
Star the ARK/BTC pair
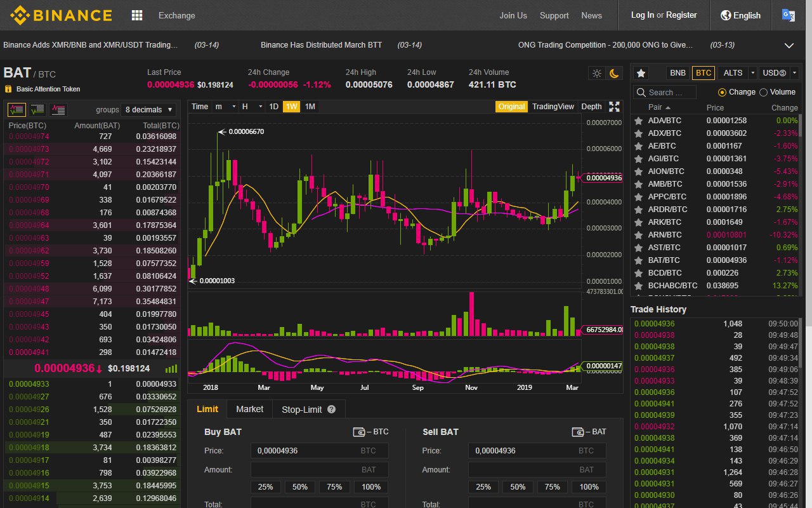pos(638,222)
